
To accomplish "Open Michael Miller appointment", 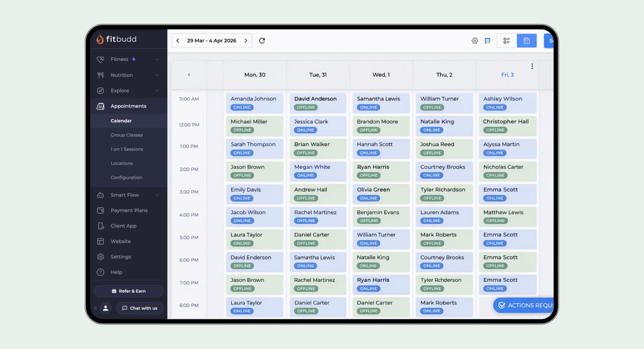I will (x=255, y=126).
